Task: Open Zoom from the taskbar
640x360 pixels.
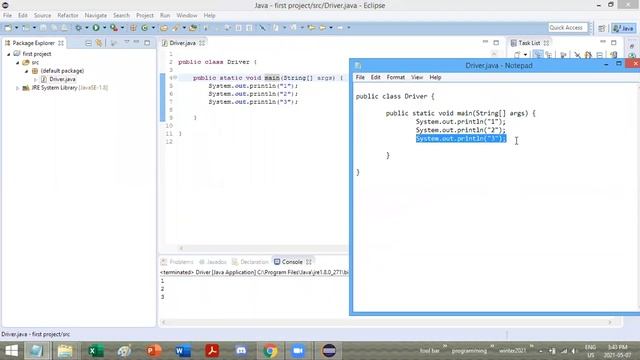Action: click(298, 351)
